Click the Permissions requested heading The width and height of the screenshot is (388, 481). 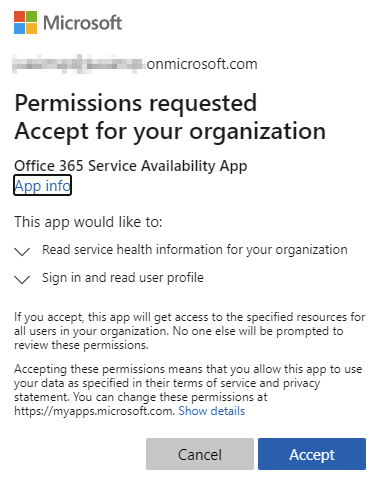click(x=136, y=103)
